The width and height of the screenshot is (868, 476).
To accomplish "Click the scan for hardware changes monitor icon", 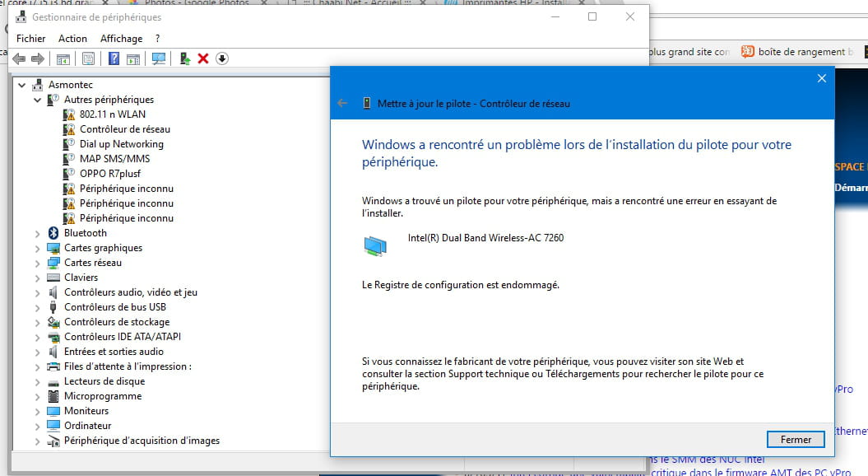I will [x=159, y=58].
